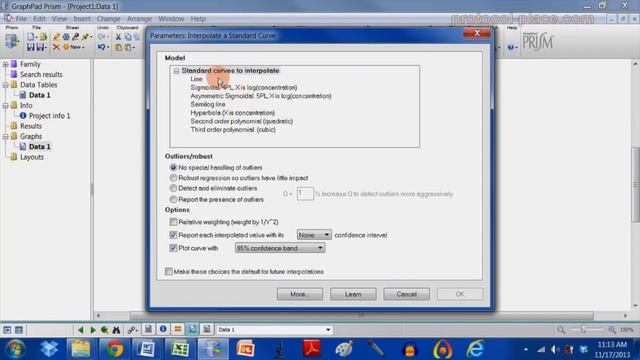640x360 pixels.
Task: Choose Second order polynomial (quadratic) model
Action: 242,121
